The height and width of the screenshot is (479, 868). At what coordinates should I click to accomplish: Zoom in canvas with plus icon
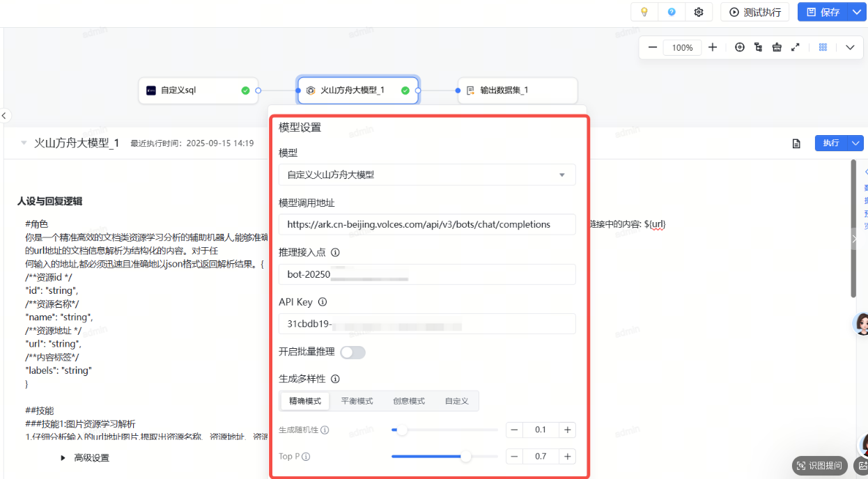[713, 47]
